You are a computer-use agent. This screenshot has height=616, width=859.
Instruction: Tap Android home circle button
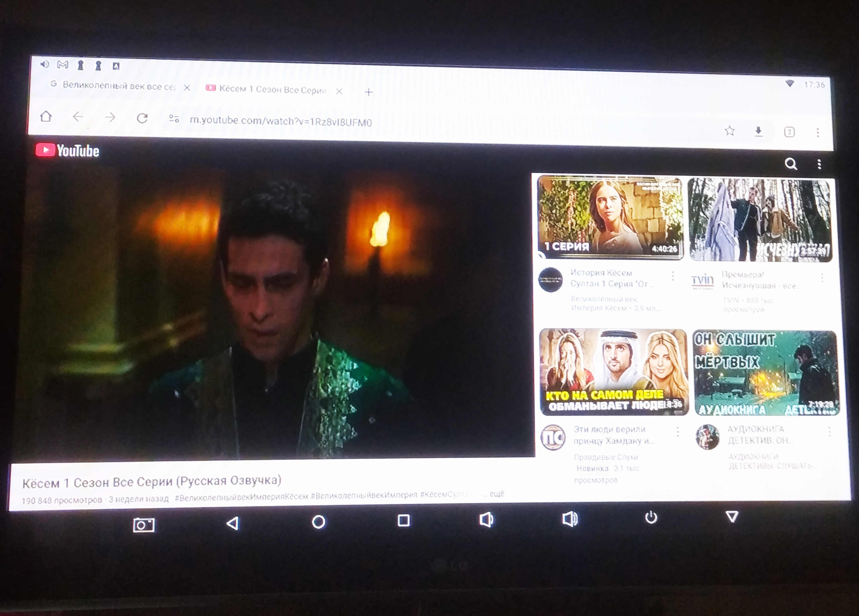[318, 522]
